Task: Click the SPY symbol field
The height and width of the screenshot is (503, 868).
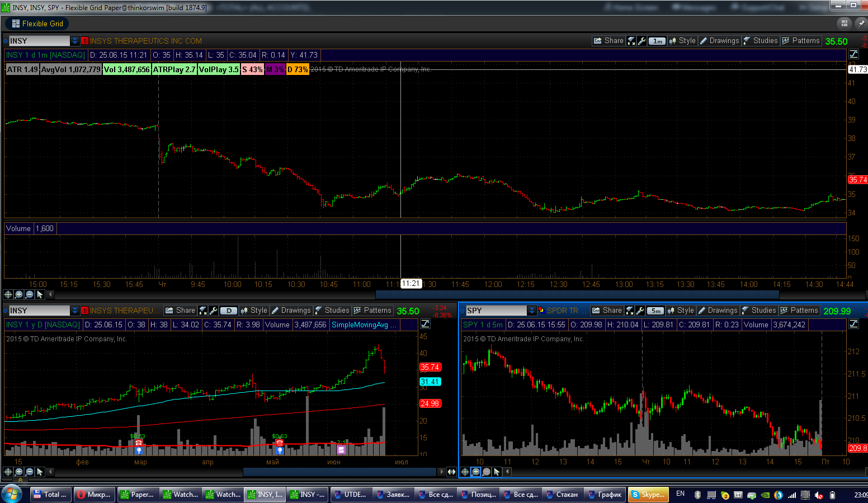Action: (x=496, y=311)
